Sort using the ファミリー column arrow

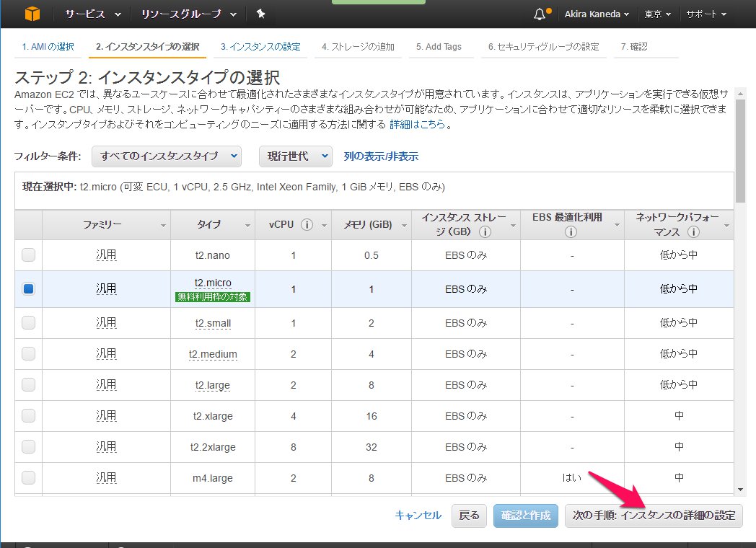tap(164, 226)
